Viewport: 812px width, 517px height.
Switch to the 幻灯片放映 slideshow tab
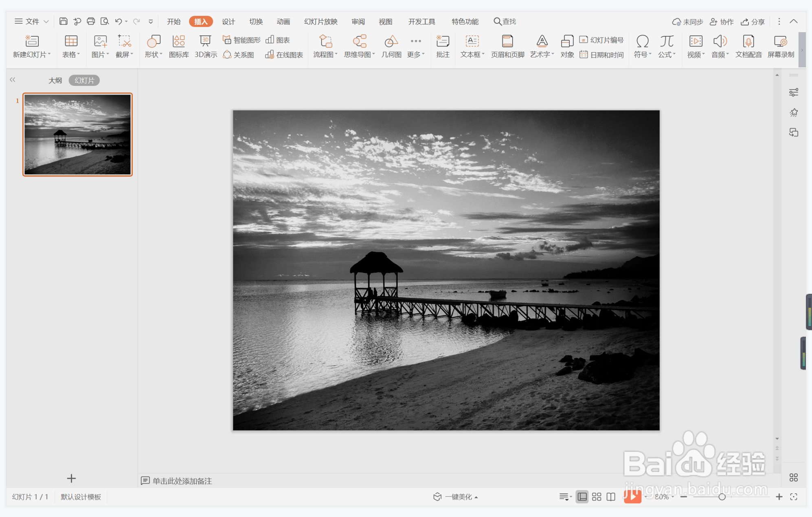[321, 22]
